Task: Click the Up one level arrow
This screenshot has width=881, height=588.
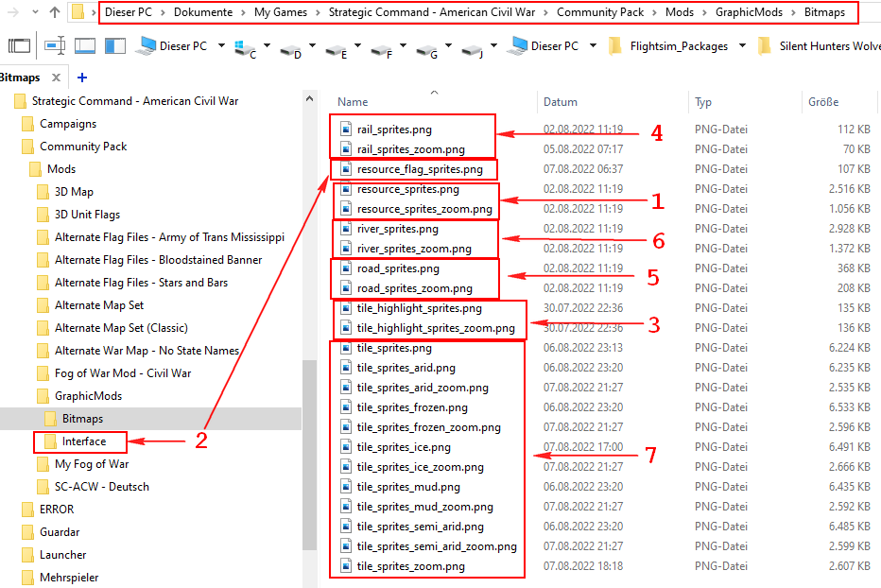Action: 55,11
